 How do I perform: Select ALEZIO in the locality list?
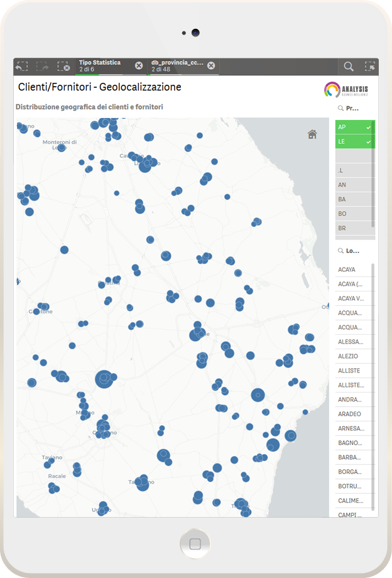[353, 356]
